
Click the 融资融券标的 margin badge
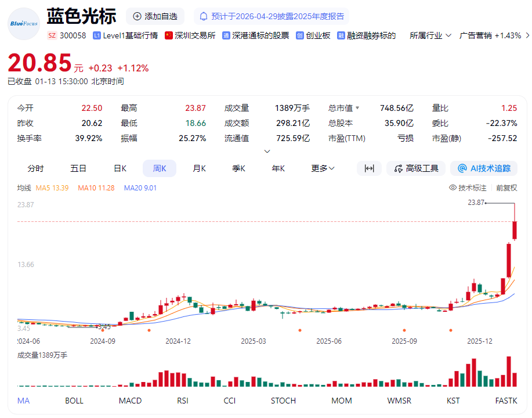click(x=367, y=35)
